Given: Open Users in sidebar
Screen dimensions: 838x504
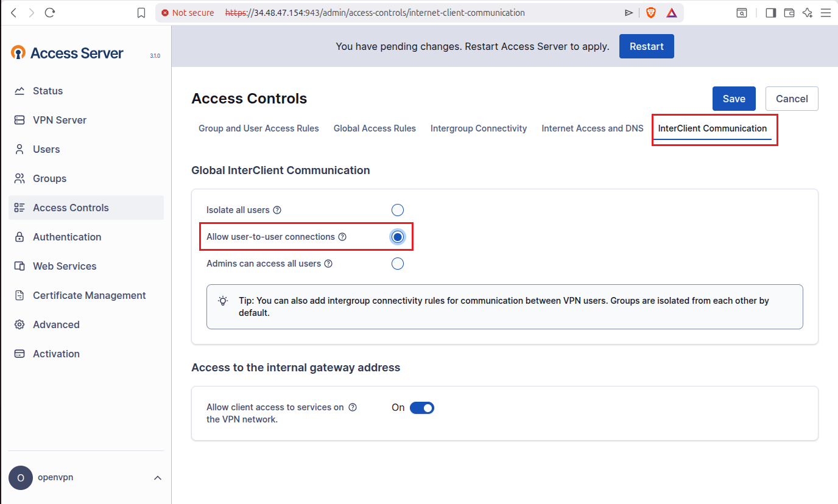Looking at the screenshot, I should (x=86, y=149).
